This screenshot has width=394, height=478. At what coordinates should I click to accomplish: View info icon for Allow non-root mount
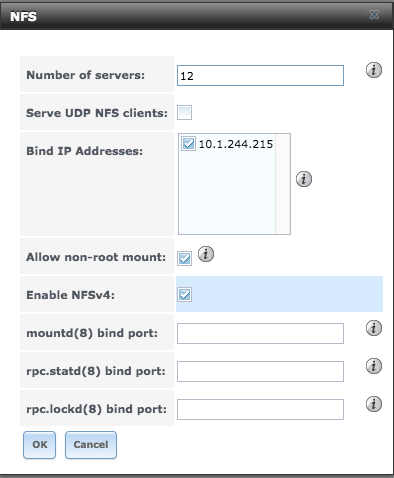click(206, 254)
